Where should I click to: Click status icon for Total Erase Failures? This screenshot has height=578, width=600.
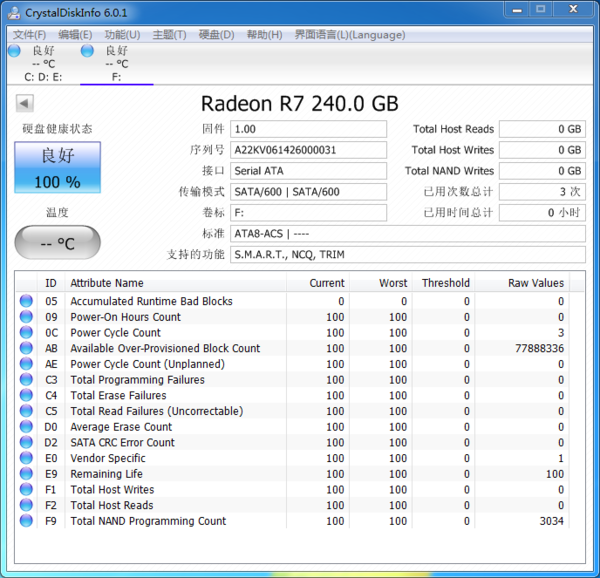click(x=26, y=395)
